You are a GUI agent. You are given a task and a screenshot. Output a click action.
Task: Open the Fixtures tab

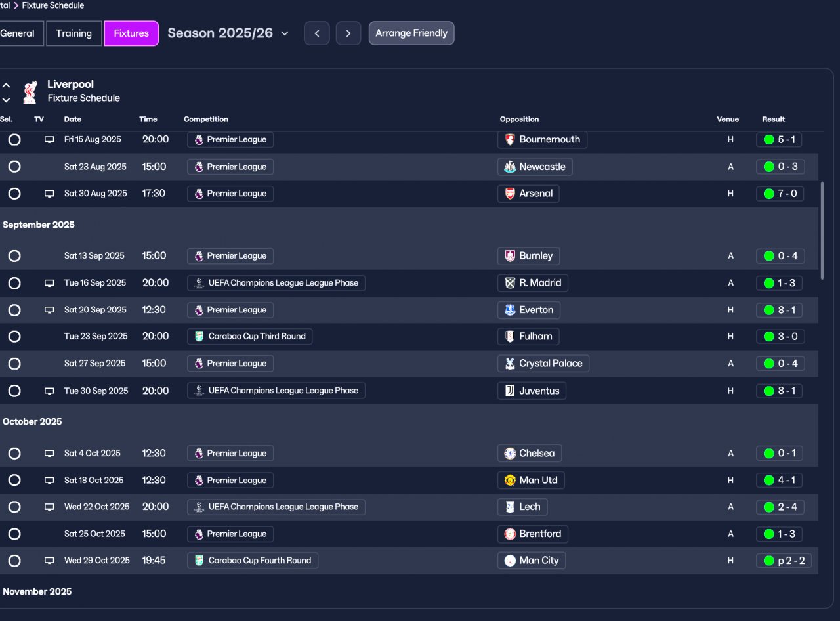point(131,33)
